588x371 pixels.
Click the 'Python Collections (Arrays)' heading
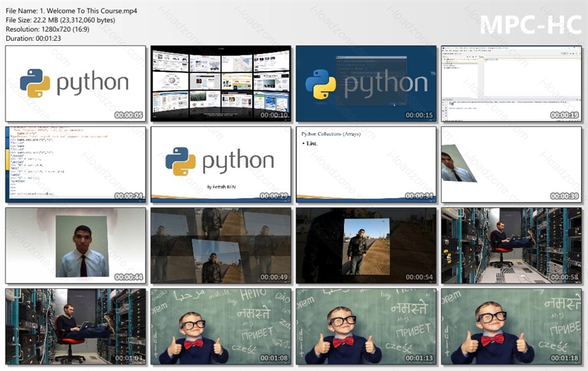point(331,134)
